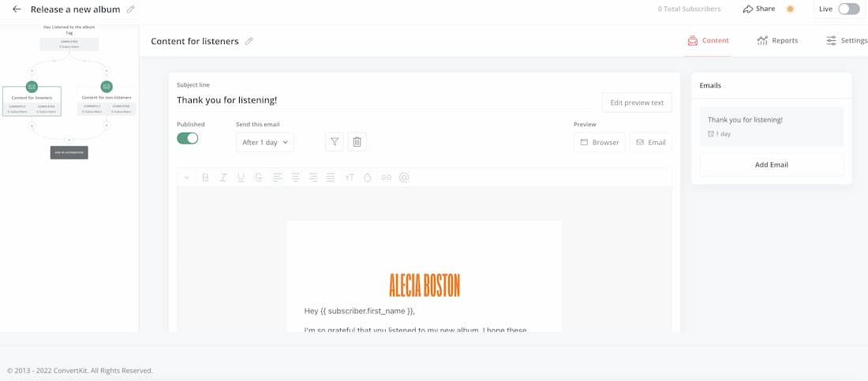
Task: Go back with the left arrow icon
Action: pos(17,9)
